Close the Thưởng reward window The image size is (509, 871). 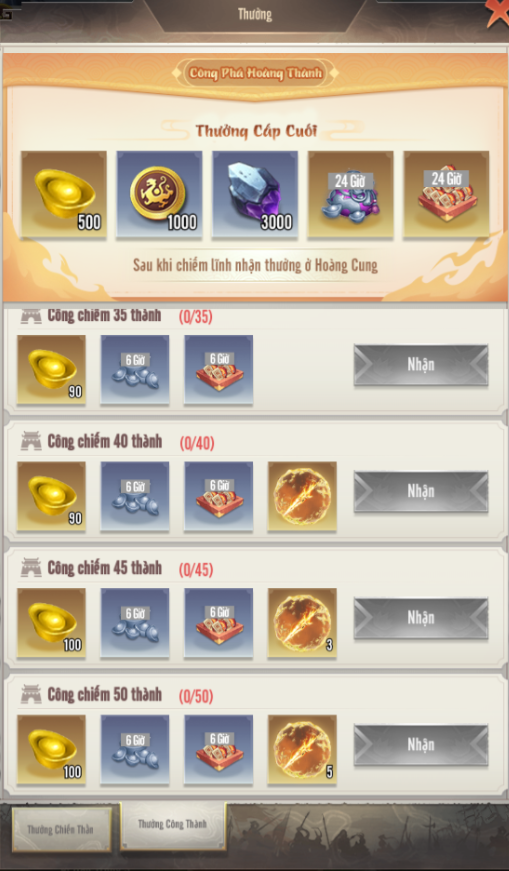(498, 12)
